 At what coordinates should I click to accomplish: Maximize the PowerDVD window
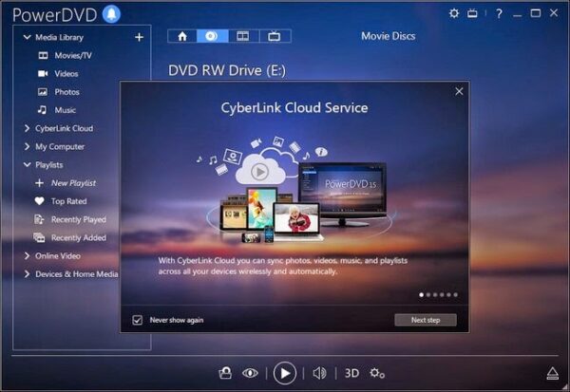pyautogui.click(x=535, y=13)
